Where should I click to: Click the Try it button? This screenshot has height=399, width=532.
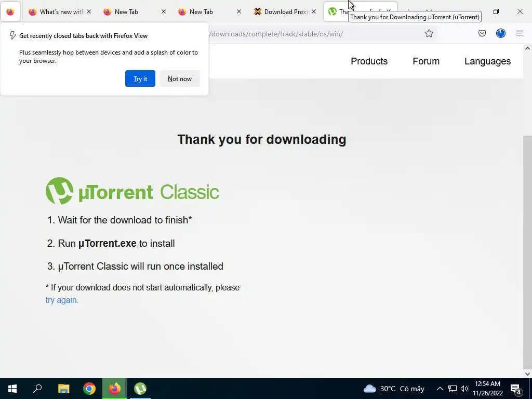pyautogui.click(x=140, y=78)
